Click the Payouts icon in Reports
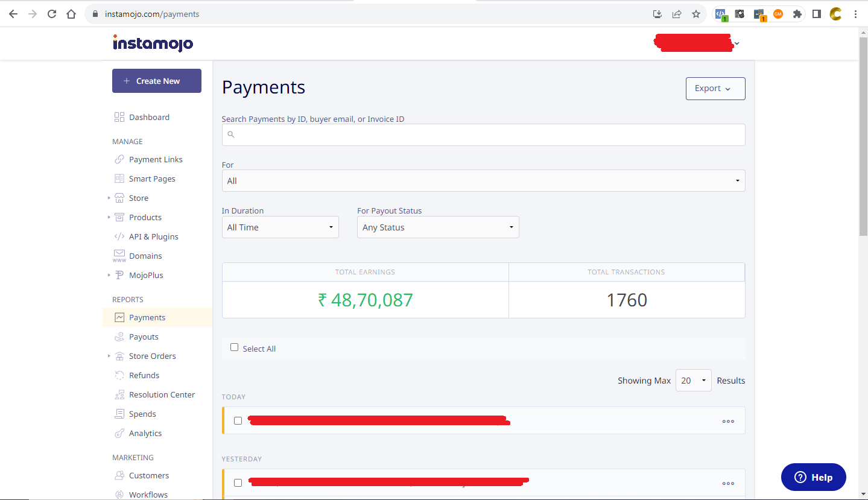This screenshot has width=868, height=500. point(119,337)
